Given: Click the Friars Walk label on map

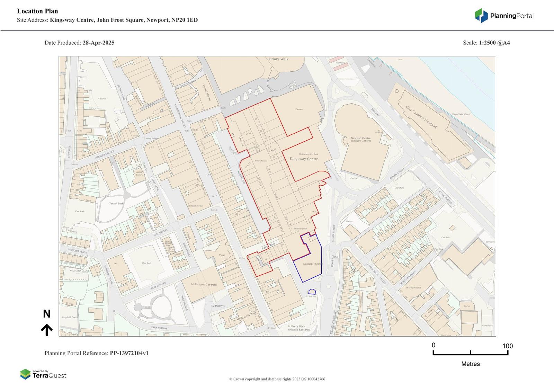Looking at the screenshot, I should (279, 59).
